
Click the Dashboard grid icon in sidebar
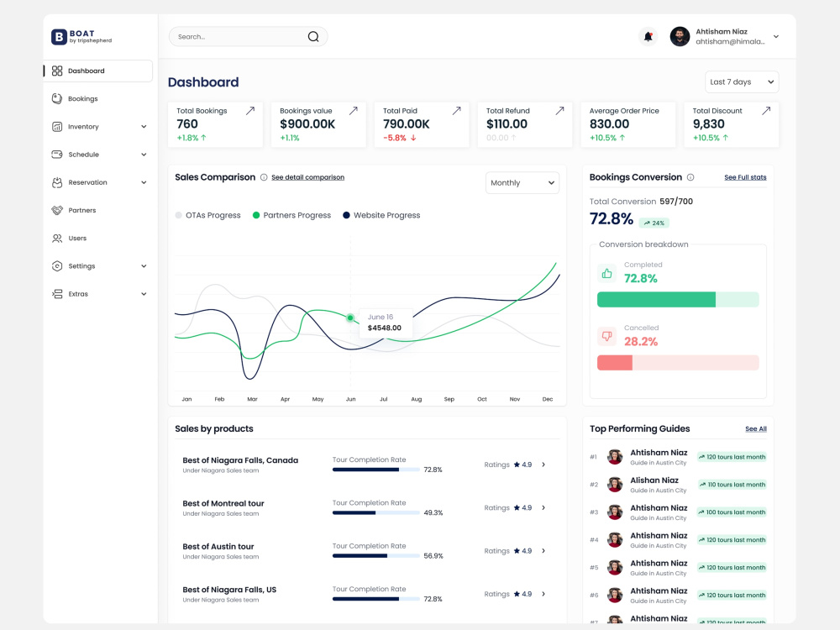click(x=57, y=71)
